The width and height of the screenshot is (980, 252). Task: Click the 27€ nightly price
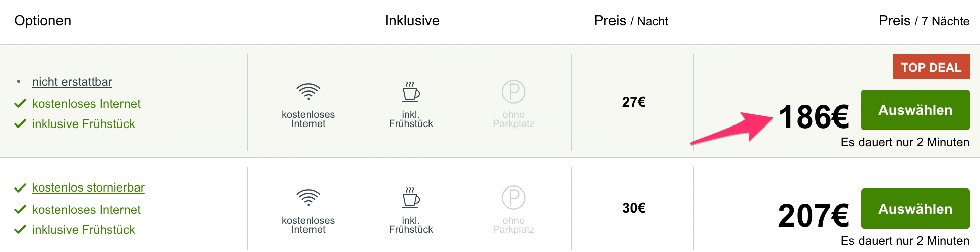click(x=634, y=102)
